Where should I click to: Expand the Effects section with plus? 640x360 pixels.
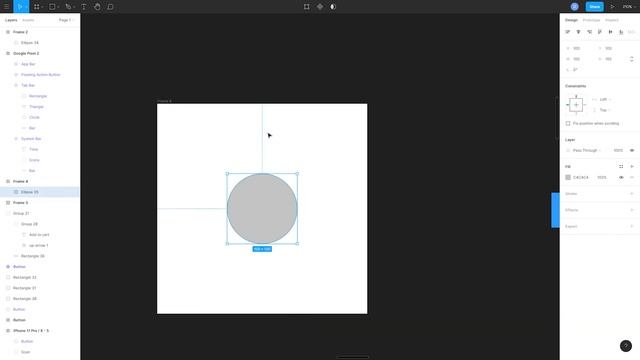coord(632,210)
